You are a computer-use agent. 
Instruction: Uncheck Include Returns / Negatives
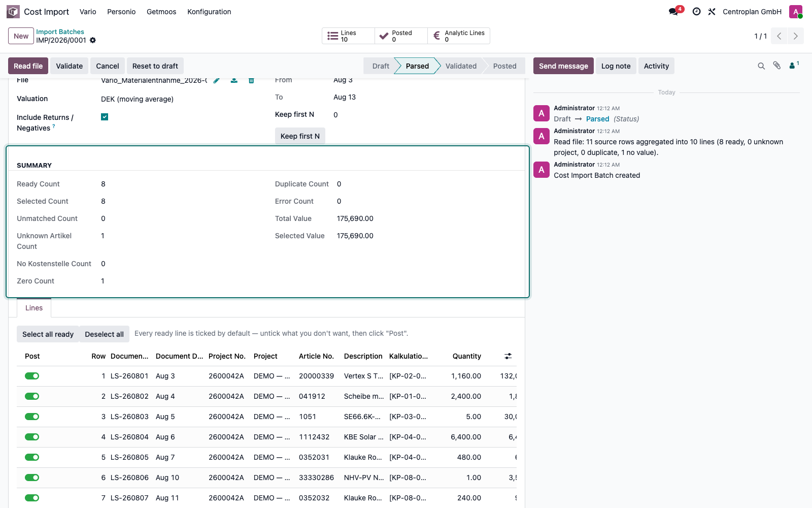(105, 117)
